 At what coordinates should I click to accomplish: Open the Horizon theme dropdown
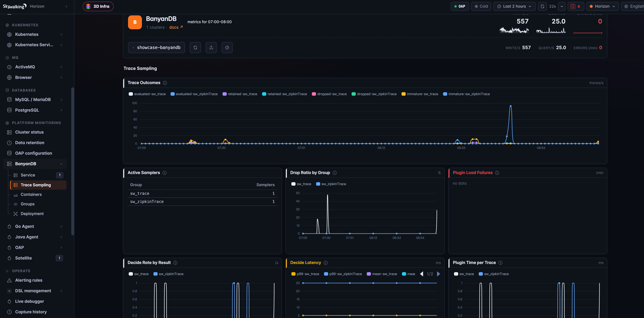[602, 6]
